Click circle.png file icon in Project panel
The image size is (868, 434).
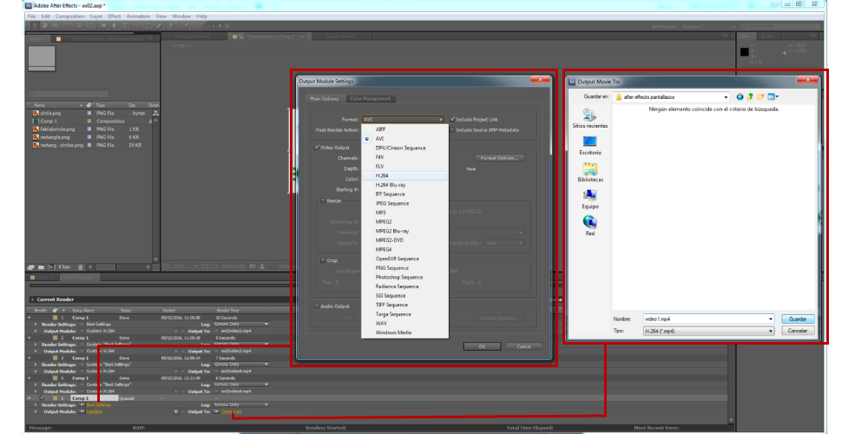(x=36, y=113)
